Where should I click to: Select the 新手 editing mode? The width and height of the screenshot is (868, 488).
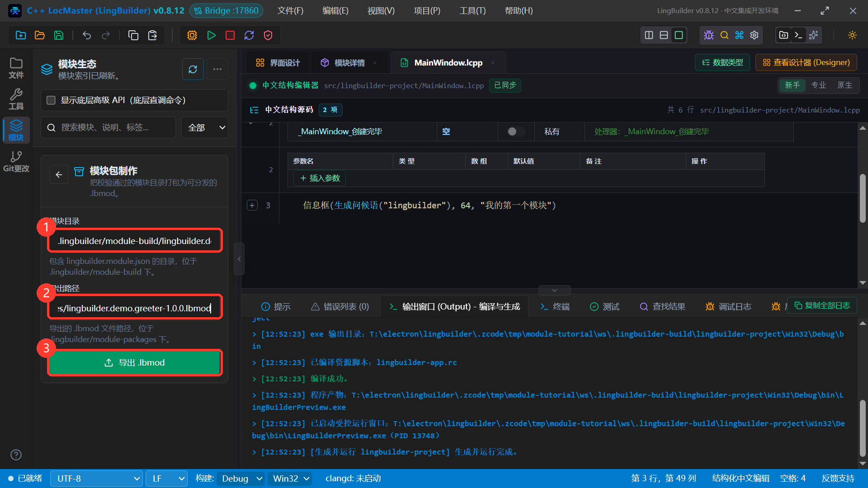(x=792, y=85)
